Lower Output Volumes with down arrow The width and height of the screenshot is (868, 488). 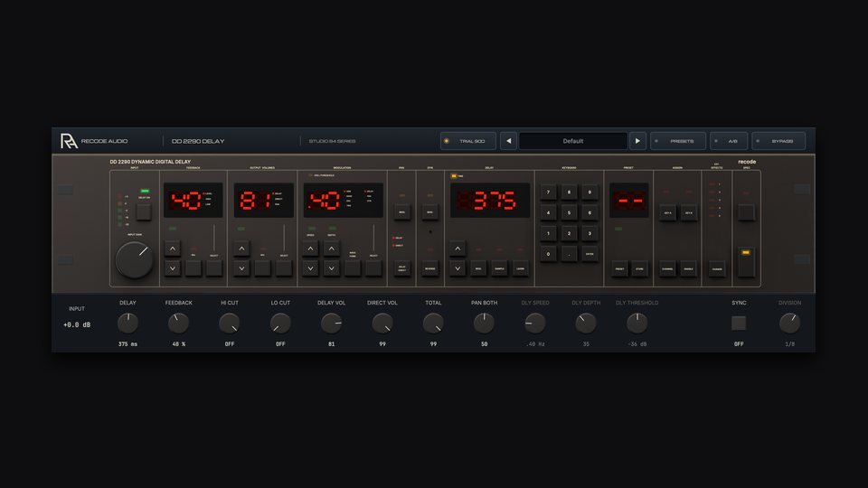click(x=241, y=268)
